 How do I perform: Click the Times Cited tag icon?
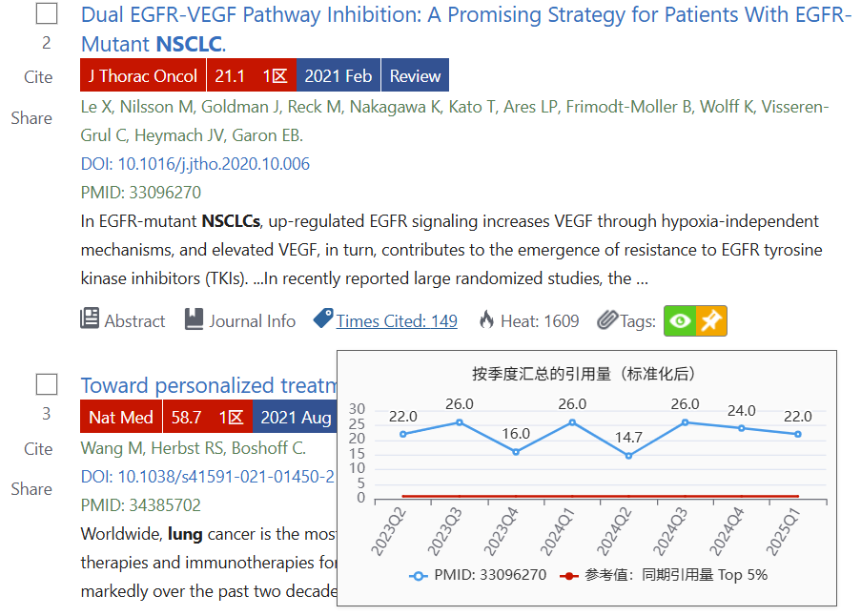coord(323,318)
